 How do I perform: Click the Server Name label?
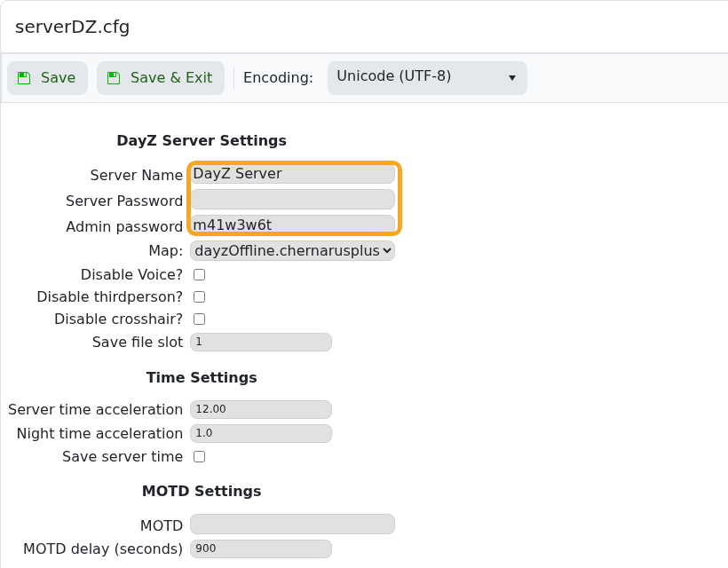click(x=137, y=175)
